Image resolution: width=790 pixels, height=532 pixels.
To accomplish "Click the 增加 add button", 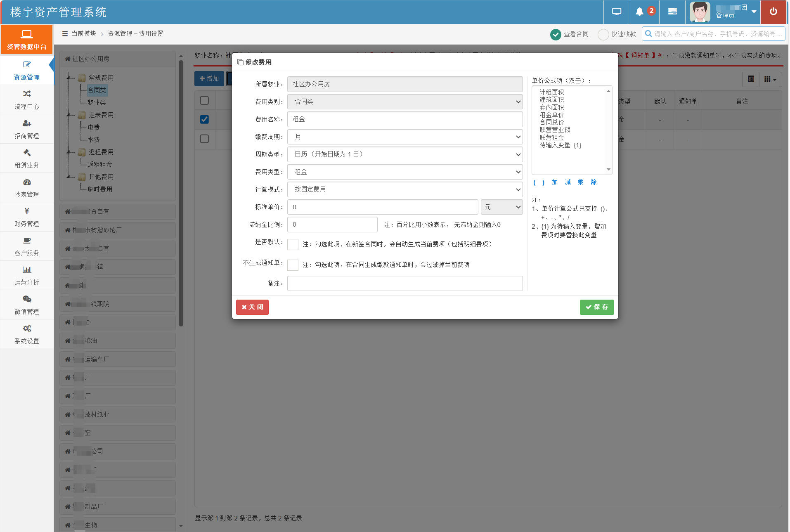I will pos(209,79).
